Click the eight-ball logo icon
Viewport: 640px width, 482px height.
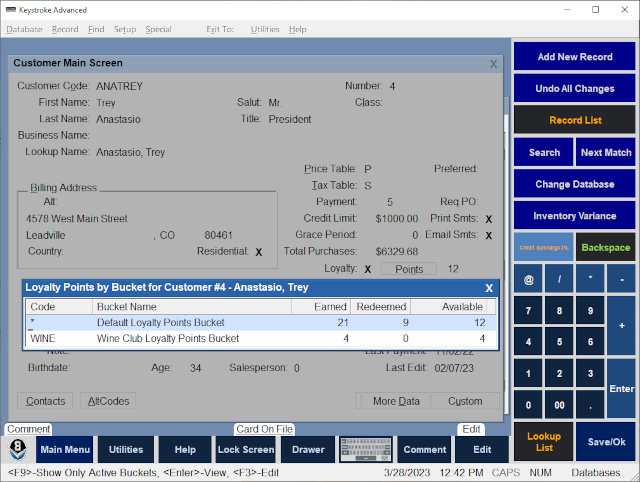pos(18,449)
